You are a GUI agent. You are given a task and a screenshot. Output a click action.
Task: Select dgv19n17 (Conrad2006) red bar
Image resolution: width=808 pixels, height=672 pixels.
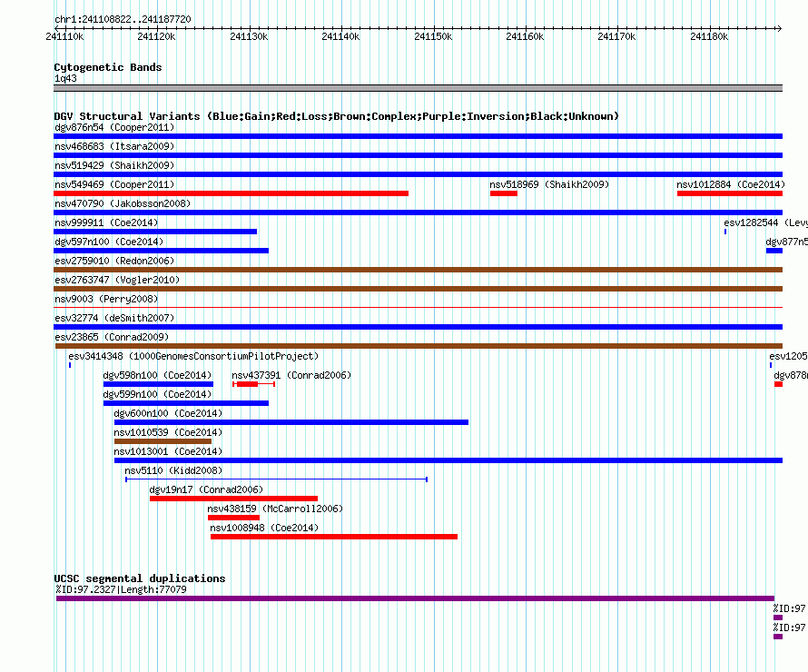tap(233, 499)
